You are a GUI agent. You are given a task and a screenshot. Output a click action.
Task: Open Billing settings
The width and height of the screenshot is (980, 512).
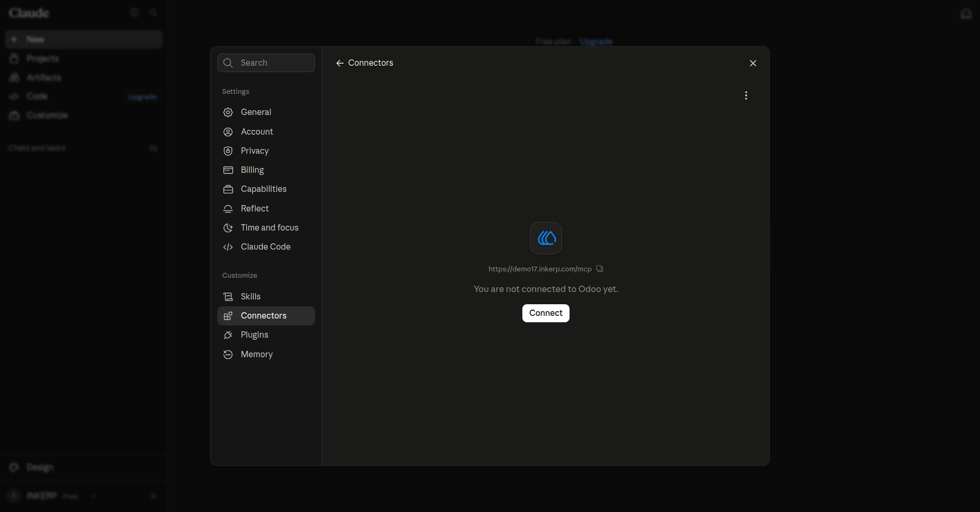pyautogui.click(x=266, y=170)
